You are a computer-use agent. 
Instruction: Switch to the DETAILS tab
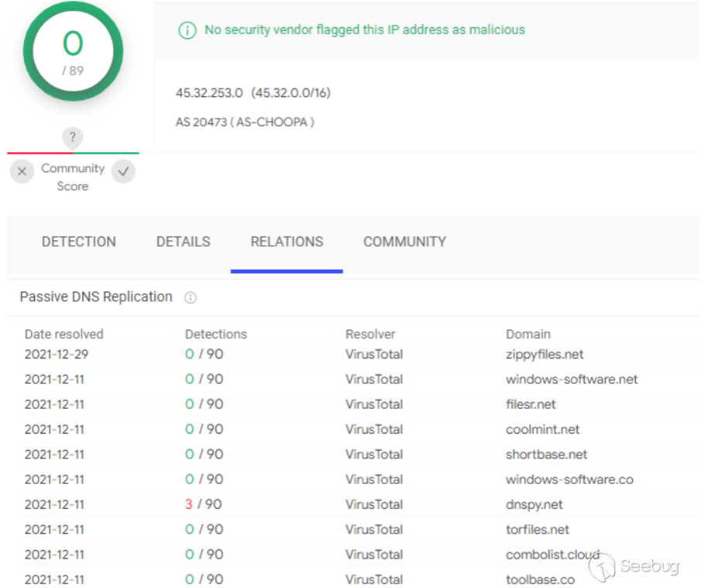[x=183, y=242]
